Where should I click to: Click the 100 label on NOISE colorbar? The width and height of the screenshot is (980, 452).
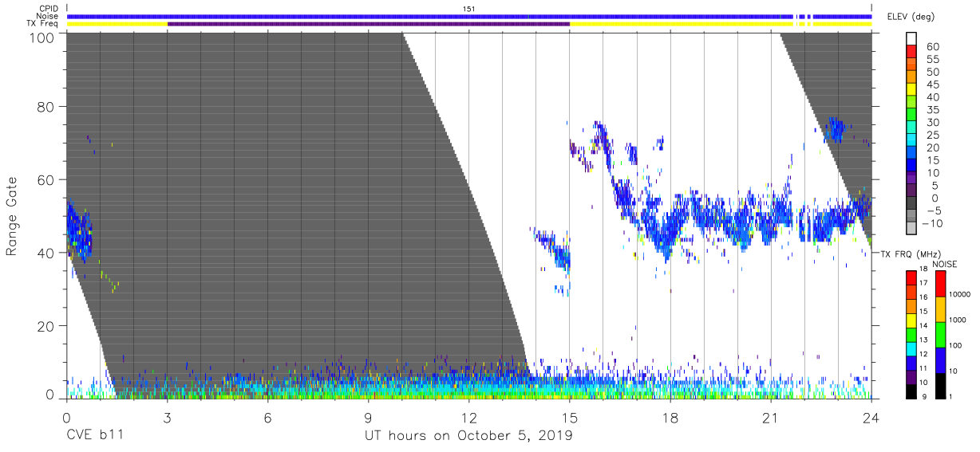(x=957, y=346)
